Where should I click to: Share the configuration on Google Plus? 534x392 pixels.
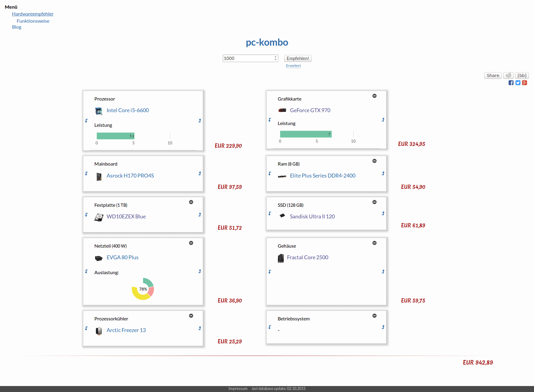point(524,83)
